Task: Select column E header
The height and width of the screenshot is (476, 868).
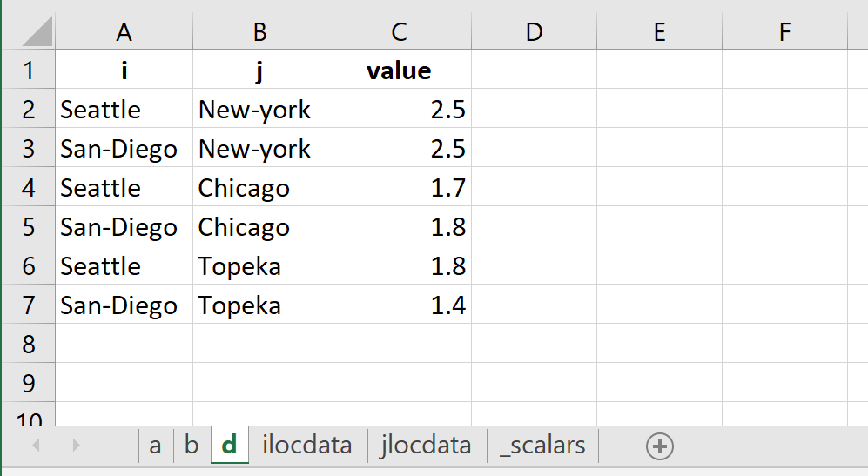Action: click(x=659, y=32)
